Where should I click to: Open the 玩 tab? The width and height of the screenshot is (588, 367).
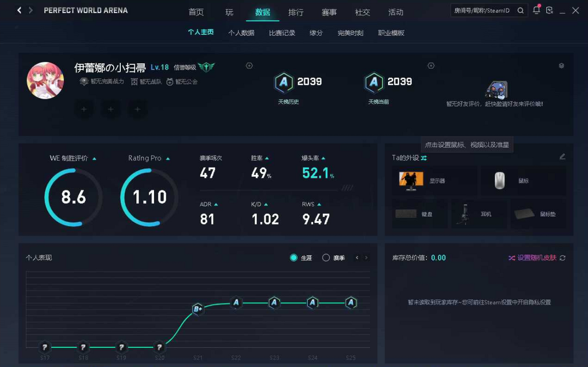pos(229,13)
